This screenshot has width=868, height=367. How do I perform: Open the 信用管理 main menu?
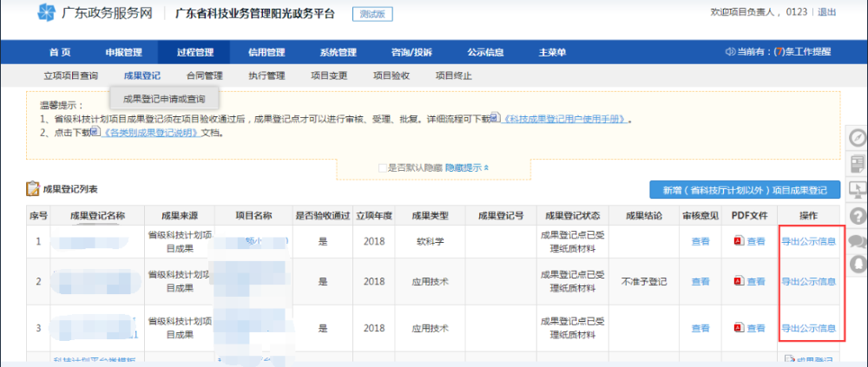pyautogui.click(x=266, y=52)
